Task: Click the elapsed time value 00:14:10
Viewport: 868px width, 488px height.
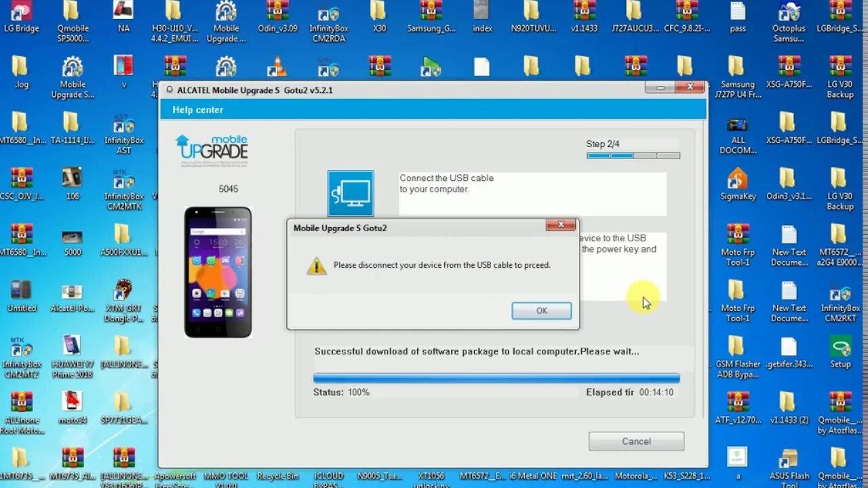Action: (x=656, y=392)
